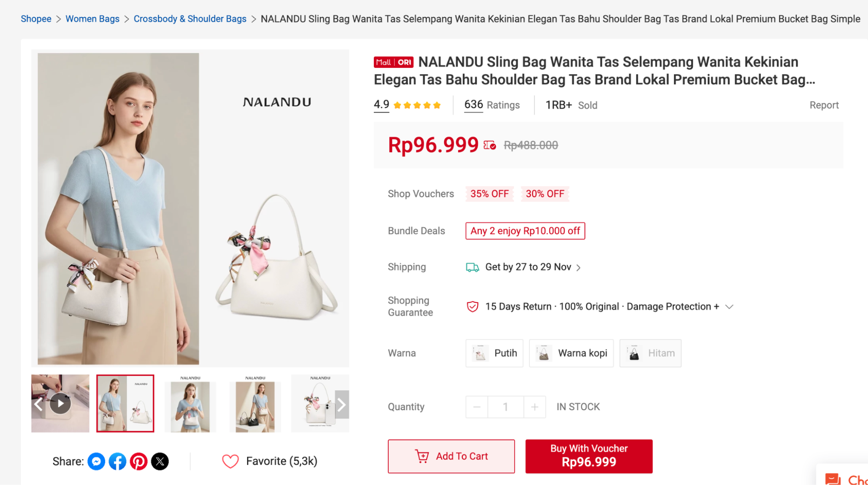This screenshot has width=868, height=485.
Task: Click previous arrow in thumbnail carousel
Action: point(38,405)
